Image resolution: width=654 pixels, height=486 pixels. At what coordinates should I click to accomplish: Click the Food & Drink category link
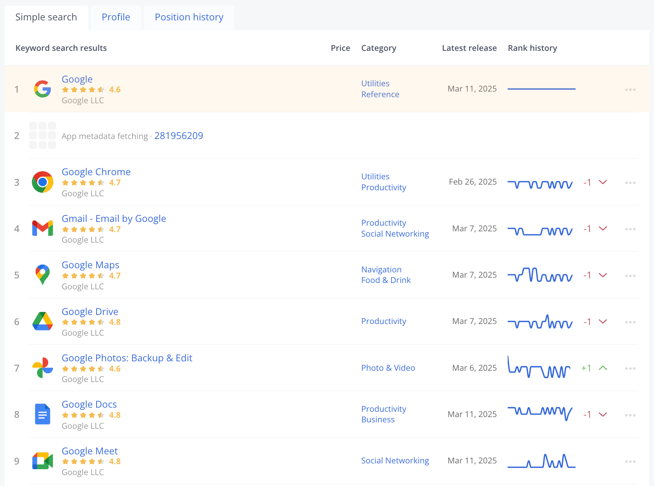click(x=386, y=280)
